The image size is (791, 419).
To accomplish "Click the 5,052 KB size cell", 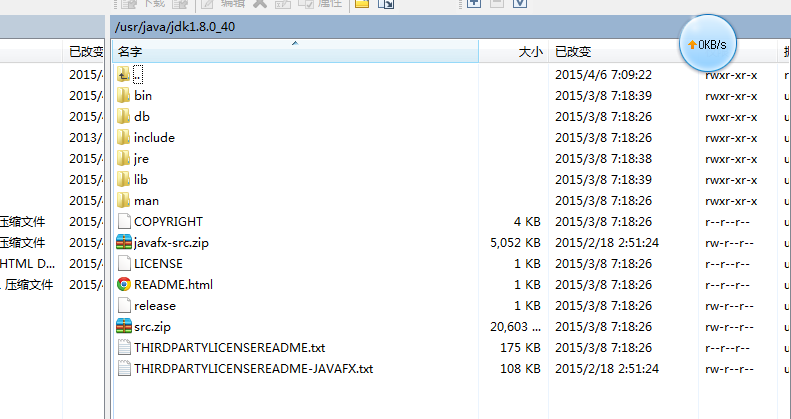I will [516, 243].
